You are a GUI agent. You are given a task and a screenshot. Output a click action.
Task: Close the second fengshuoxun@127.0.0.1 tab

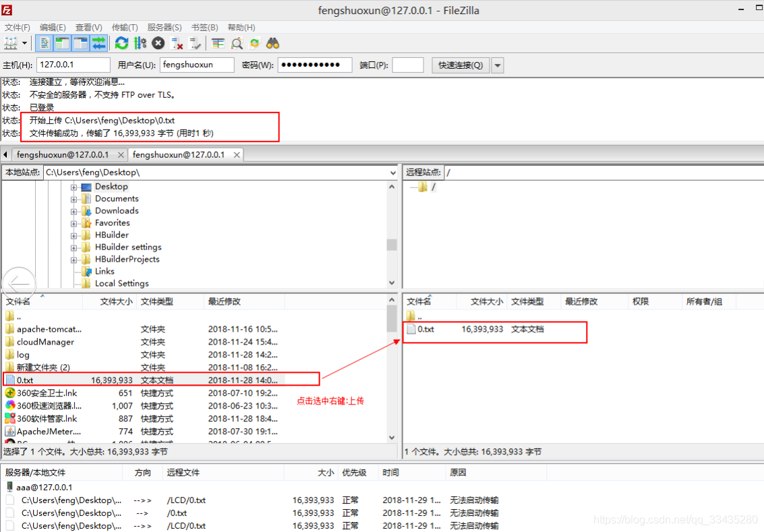(237, 155)
